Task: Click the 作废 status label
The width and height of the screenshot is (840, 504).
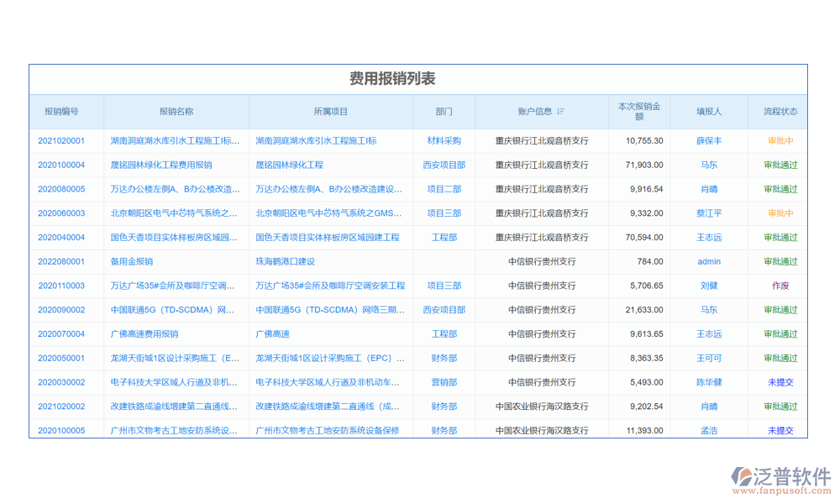Action: click(780, 286)
